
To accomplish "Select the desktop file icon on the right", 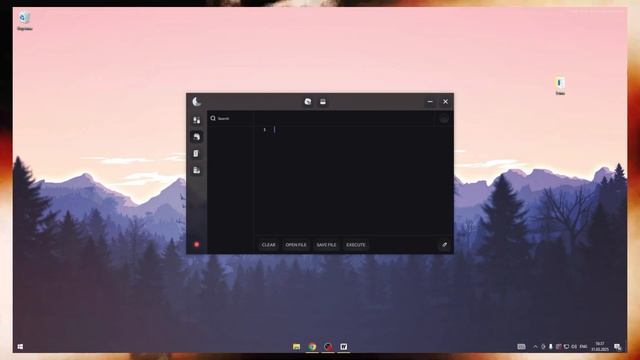I will (560, 86).
